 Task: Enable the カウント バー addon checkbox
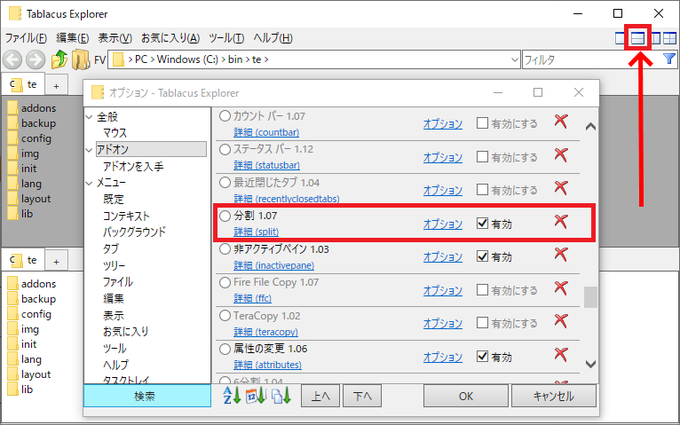click(482, 123)
